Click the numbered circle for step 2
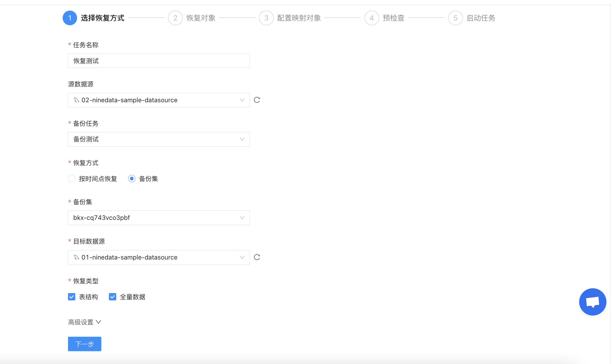Viewport: 611px width, 364px height. pyautogui.click(x=175, y=18)
